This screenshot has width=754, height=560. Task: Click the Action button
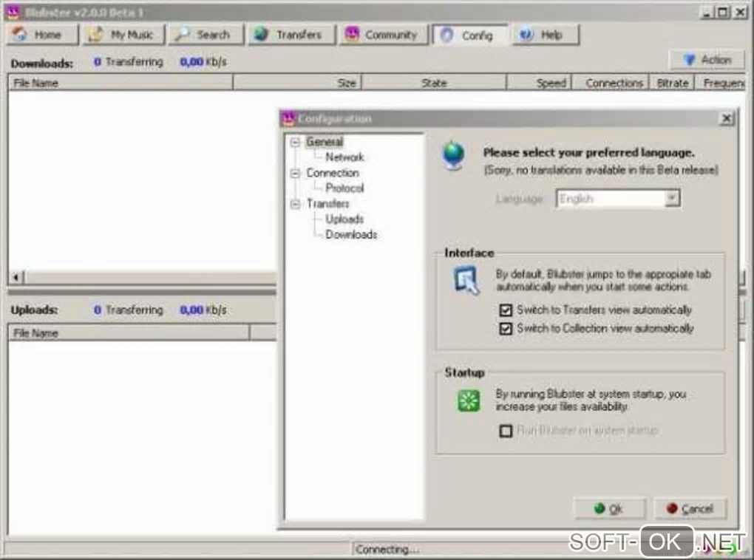pos(707,60)
